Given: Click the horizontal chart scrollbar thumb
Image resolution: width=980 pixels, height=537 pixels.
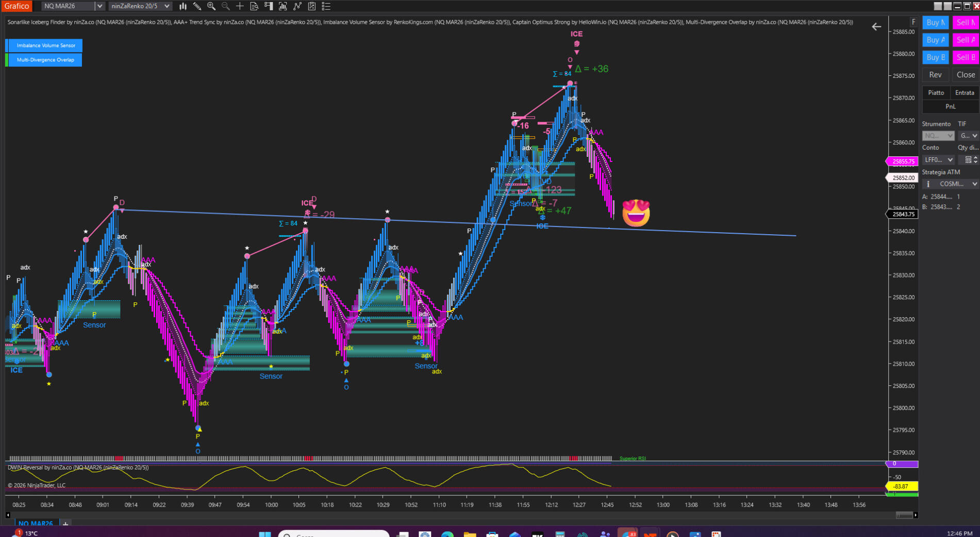Looking at the screenshot, I should (904, 515).
